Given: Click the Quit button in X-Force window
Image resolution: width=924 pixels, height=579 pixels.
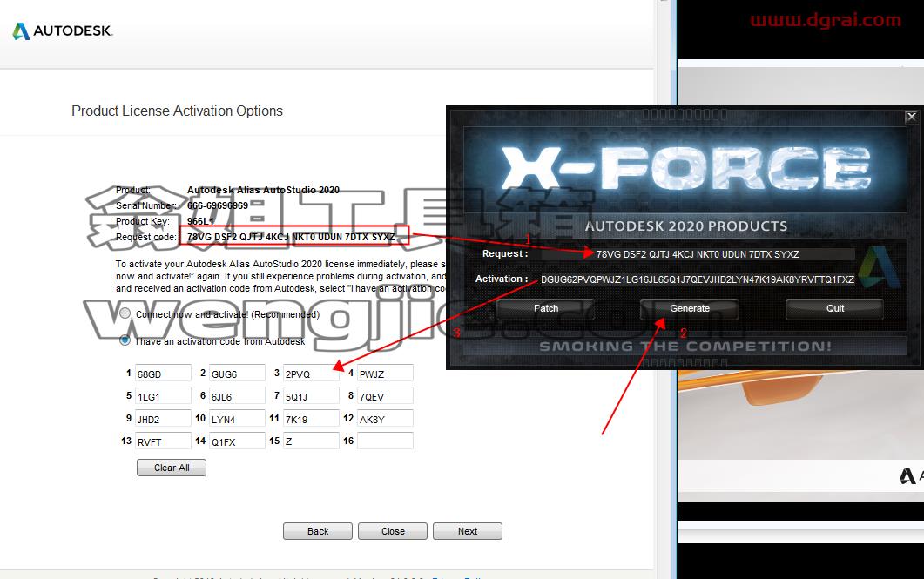Looking at the screenshot, I should (x=834, y=308).
